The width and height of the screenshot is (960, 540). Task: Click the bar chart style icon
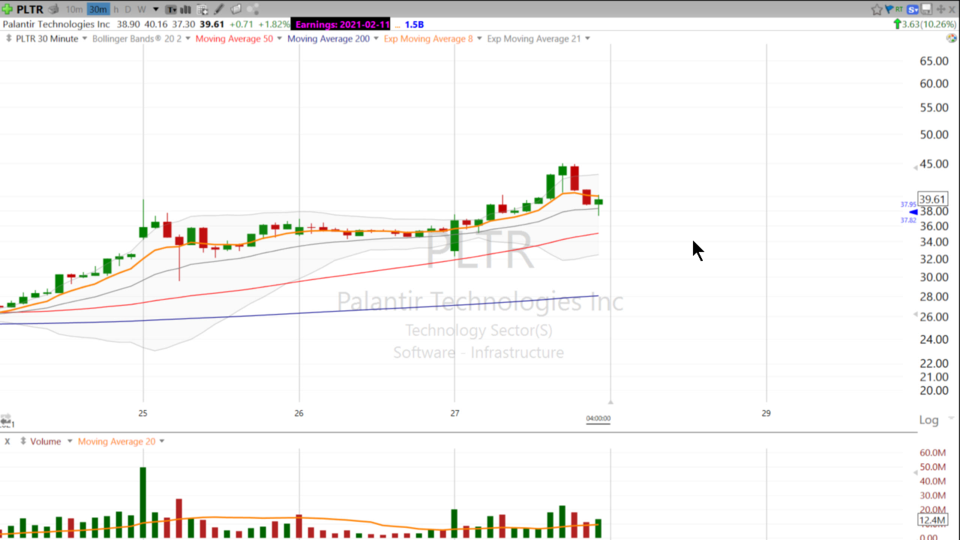[186, 10]
